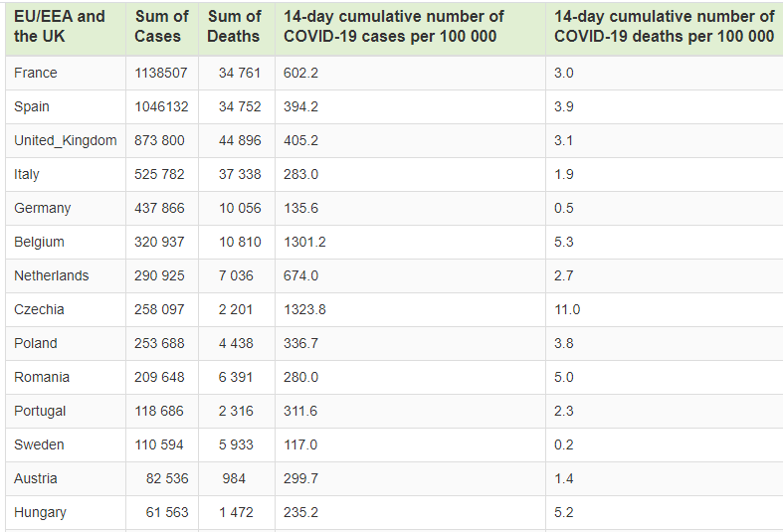
Task: Click Netherlands' 14-day case rate 674.0
Action: [x=300, y=276]
